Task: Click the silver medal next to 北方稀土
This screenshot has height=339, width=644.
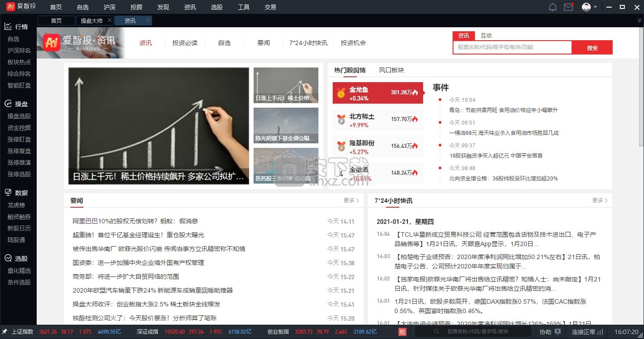Action: 341,120
